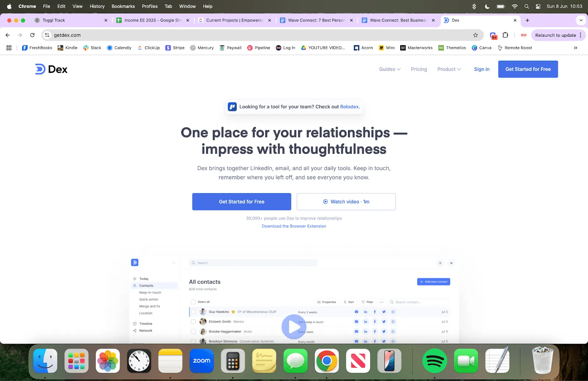Open a new tab with the plus button
Viewport: 588px width, 381px height.
[x=527, y=20]
